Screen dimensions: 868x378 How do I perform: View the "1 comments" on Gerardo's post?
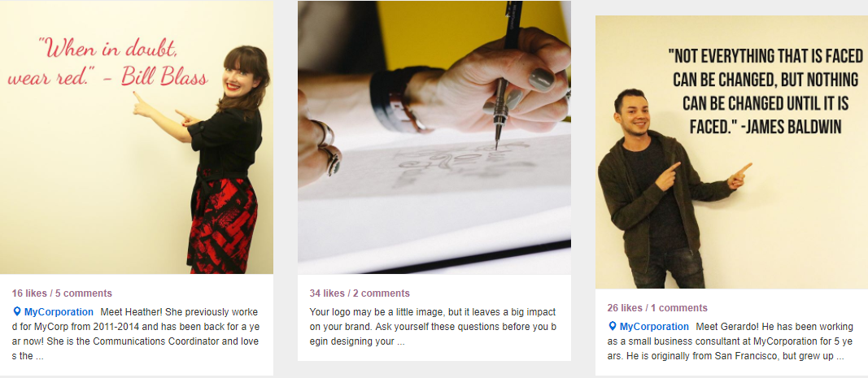pos(679,308)
